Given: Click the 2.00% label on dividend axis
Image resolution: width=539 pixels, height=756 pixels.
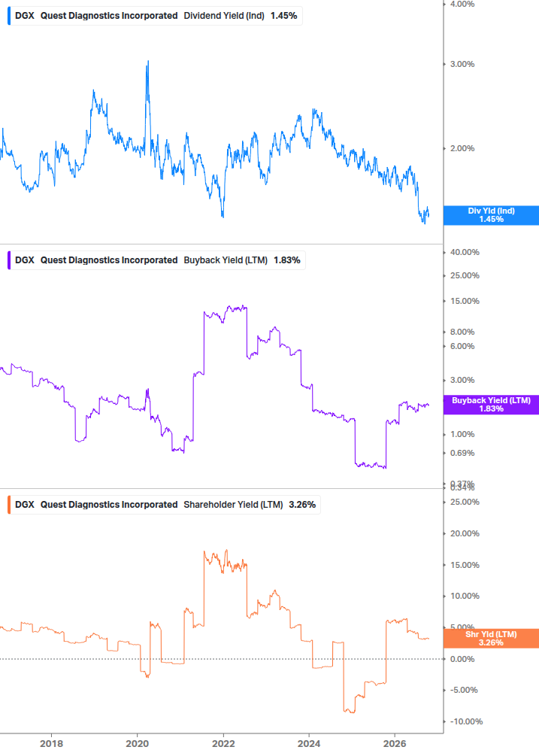Looking at the screenshot, I should click(x=462, y=148).
